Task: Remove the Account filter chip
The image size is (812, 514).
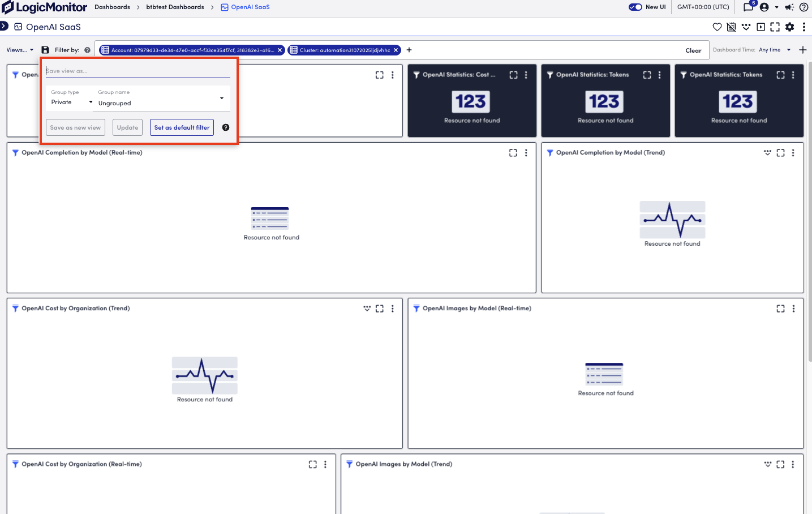Action: point(280,50)
